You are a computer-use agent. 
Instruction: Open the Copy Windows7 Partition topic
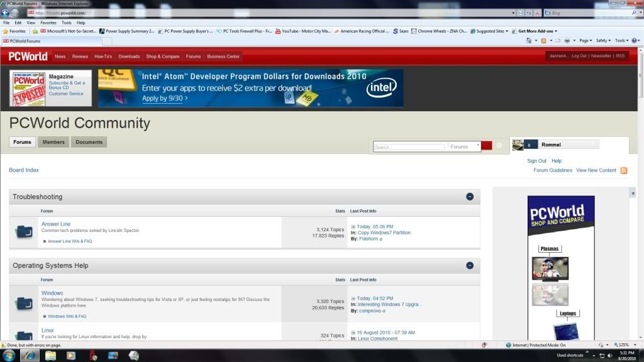coord(384,233)
